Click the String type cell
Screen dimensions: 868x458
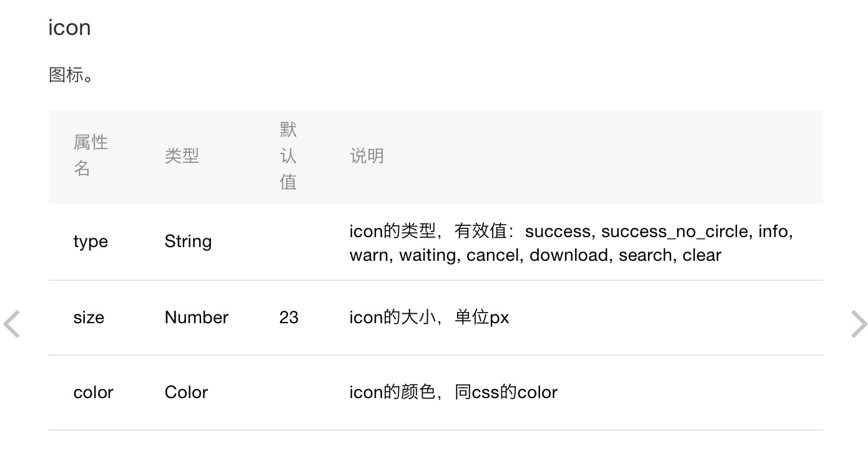point(188,241)
